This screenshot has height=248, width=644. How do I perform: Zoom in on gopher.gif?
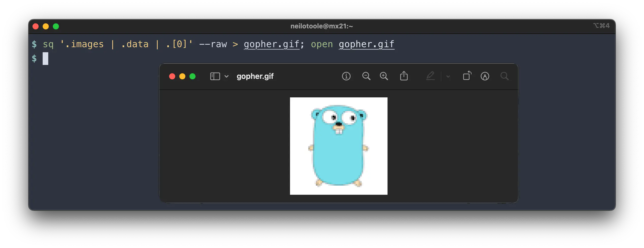tap(384, 76)
